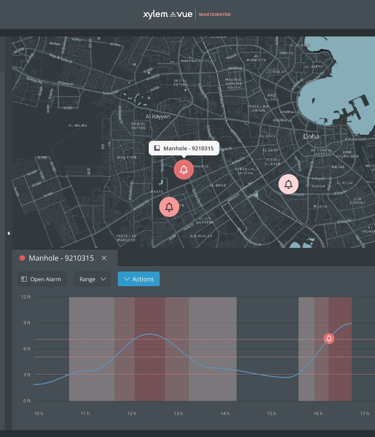Click the 16 h time axis label
This screenshot has height=437, width=375.
pos(318,413)
